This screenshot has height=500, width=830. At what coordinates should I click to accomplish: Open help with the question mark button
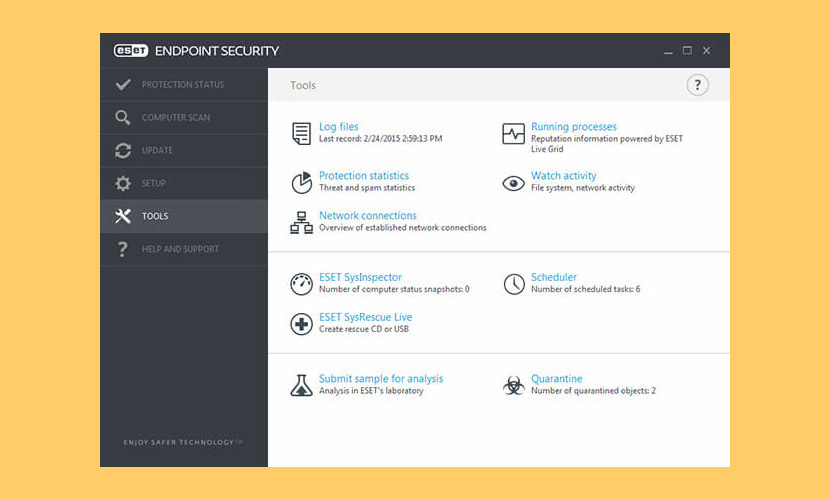pos(697,85)
